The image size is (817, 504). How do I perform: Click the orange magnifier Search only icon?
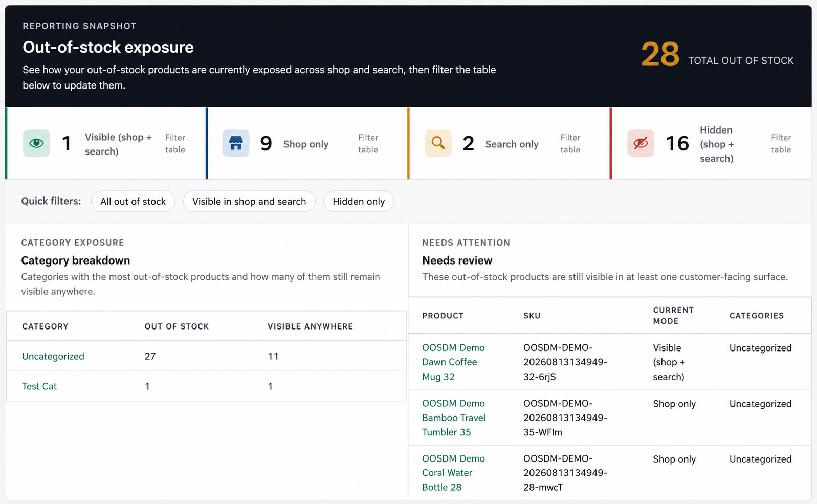point(438,143)
